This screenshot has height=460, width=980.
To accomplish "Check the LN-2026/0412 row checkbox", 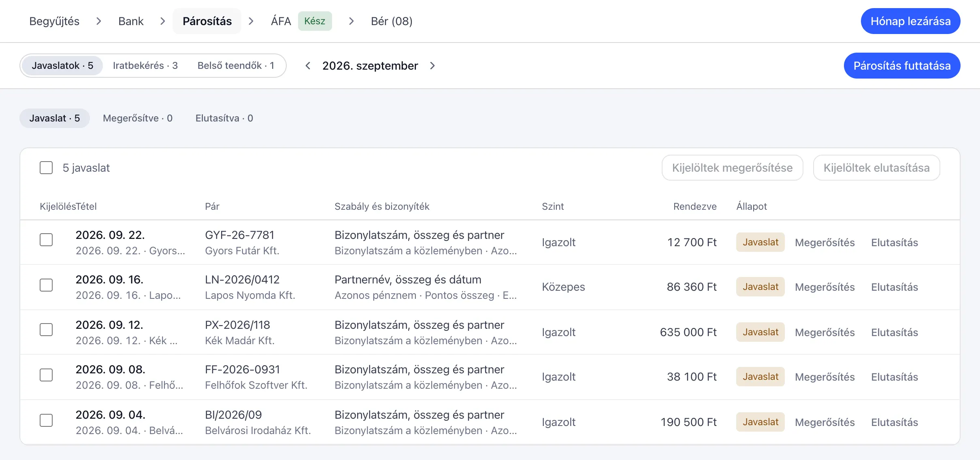I will [x=46, y=285].
